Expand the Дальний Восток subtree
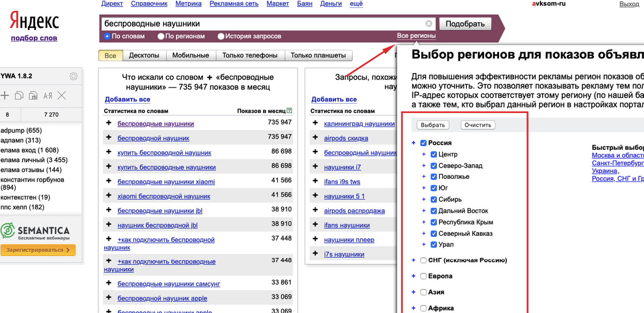Screen dimensions: 644x313 [424, 210]
